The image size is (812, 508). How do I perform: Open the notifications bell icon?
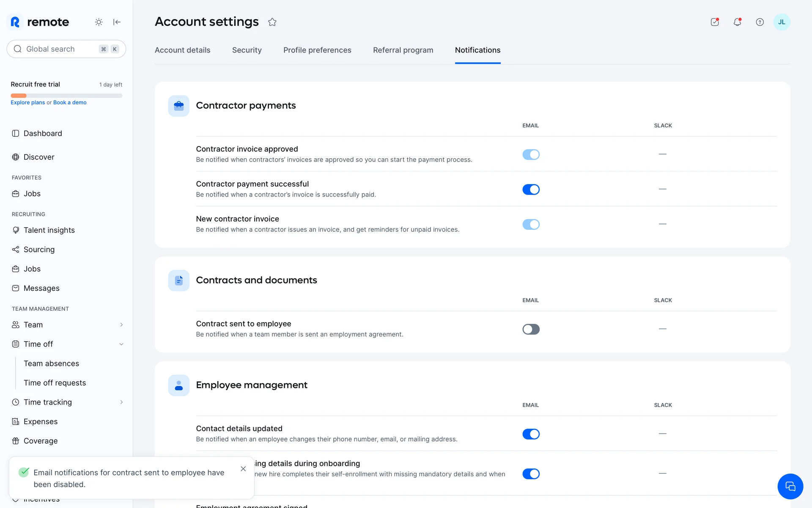point(737,22)
